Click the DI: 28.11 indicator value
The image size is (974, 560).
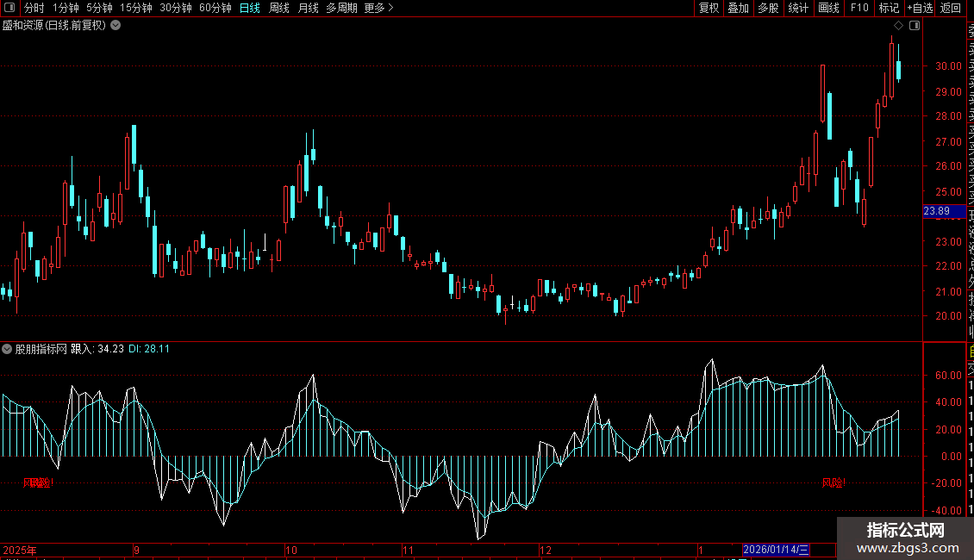(149, 349)
